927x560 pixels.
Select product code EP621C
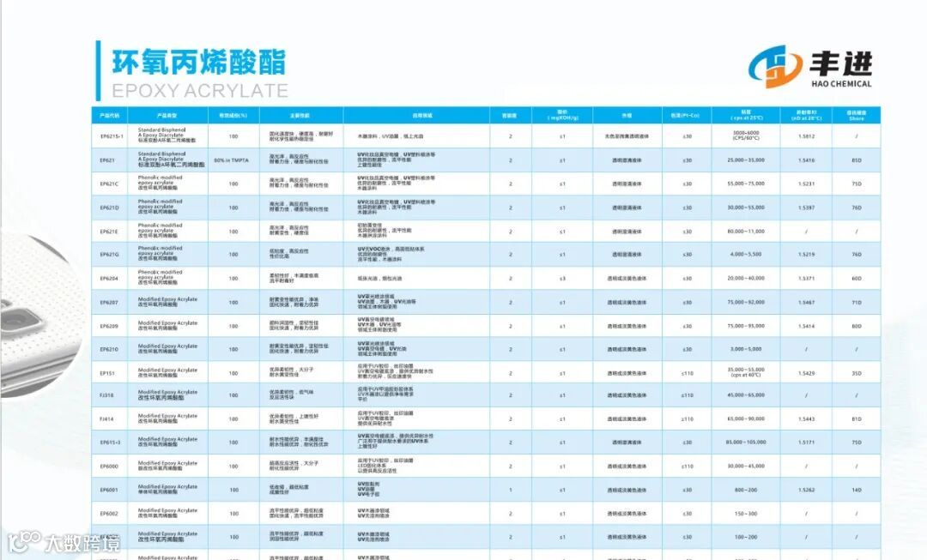[109, 184]
